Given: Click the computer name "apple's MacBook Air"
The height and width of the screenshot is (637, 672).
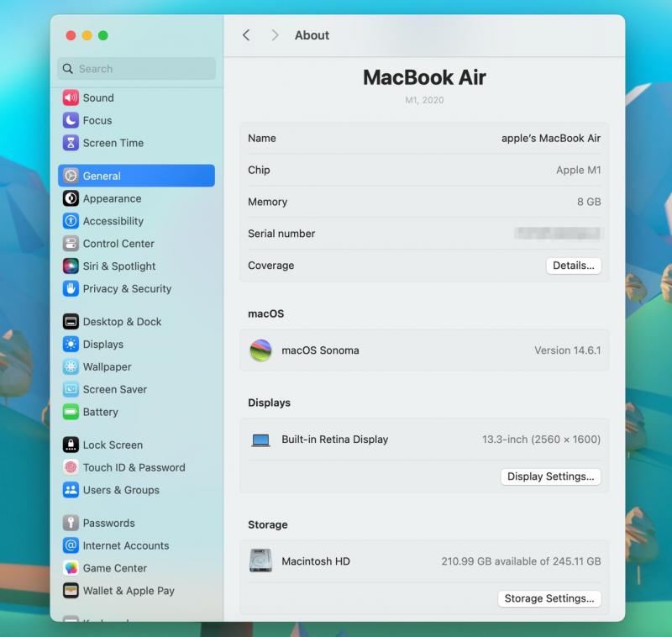Looking at the screenshot, I should (551, 138).
